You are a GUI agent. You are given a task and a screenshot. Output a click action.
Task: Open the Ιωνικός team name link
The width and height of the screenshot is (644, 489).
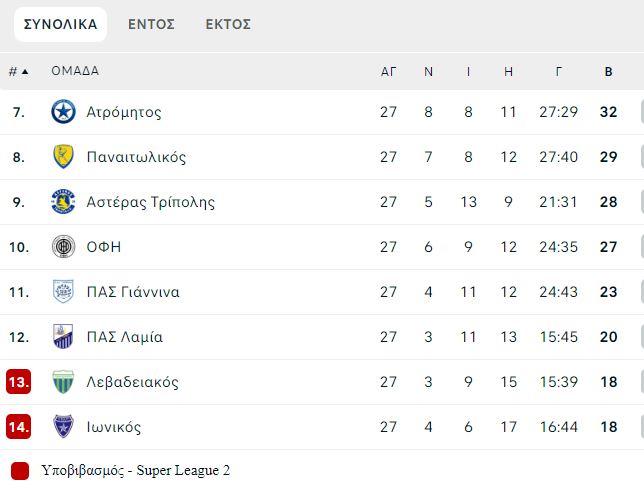(x=114, y=427)
